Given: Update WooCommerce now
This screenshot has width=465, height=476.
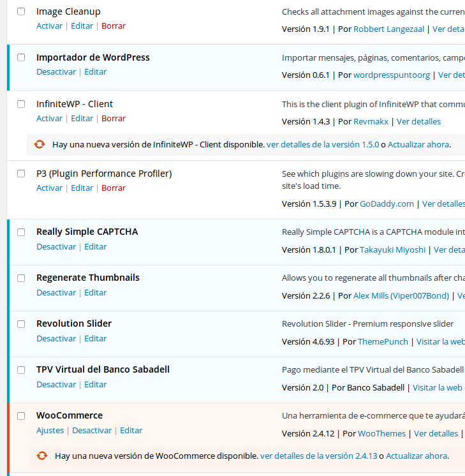Looking at the screenshot, I should (417, 456).
